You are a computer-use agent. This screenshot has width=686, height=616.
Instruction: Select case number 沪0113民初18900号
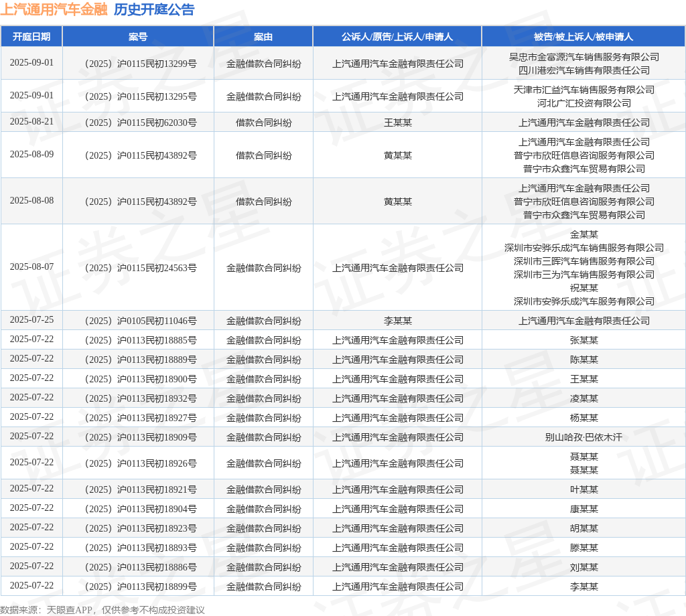[141, 379]
